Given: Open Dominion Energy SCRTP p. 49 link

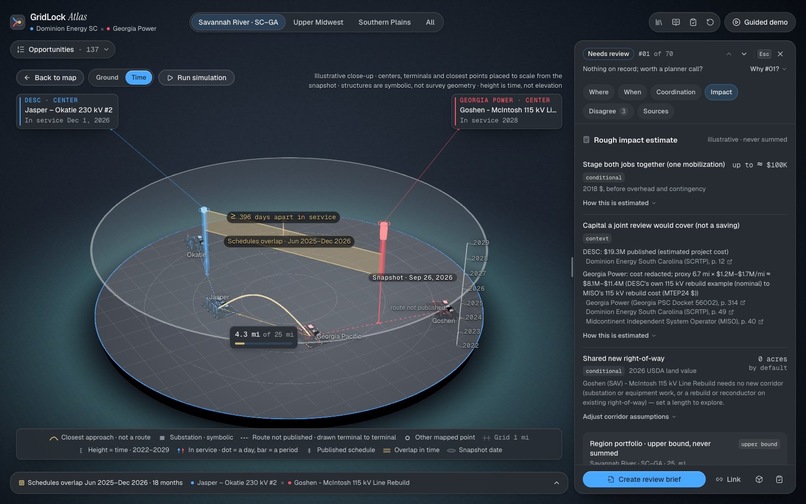Looking at the screenshot, I should click(x=660, y=312).
